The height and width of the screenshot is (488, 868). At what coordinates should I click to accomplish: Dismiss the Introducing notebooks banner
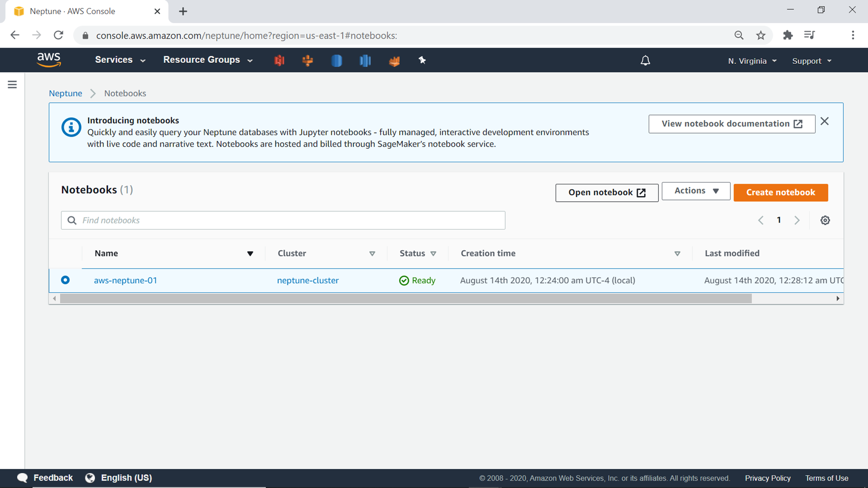tap(825, 121)
